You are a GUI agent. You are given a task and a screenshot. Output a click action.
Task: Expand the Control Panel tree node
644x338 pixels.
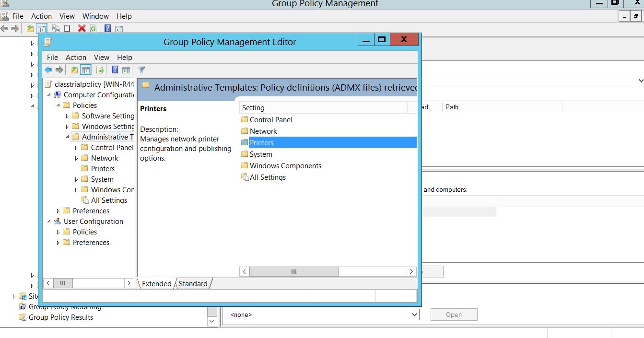coord(76,148)
